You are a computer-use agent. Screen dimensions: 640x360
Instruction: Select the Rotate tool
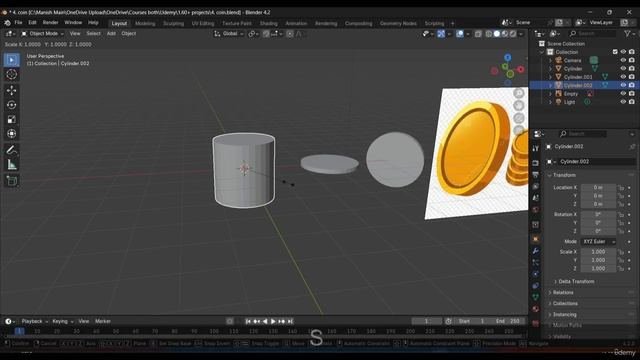11,105
